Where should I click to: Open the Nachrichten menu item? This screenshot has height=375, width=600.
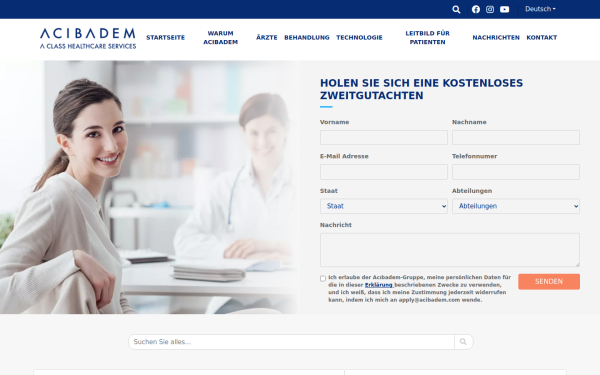(x=496, y=38)
